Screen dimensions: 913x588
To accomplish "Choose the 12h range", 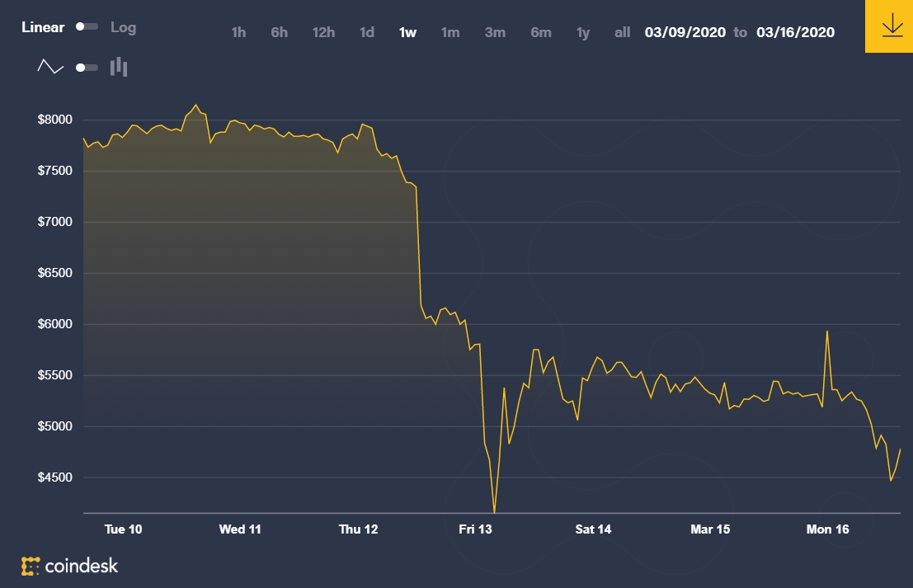I will coord(323,32).
